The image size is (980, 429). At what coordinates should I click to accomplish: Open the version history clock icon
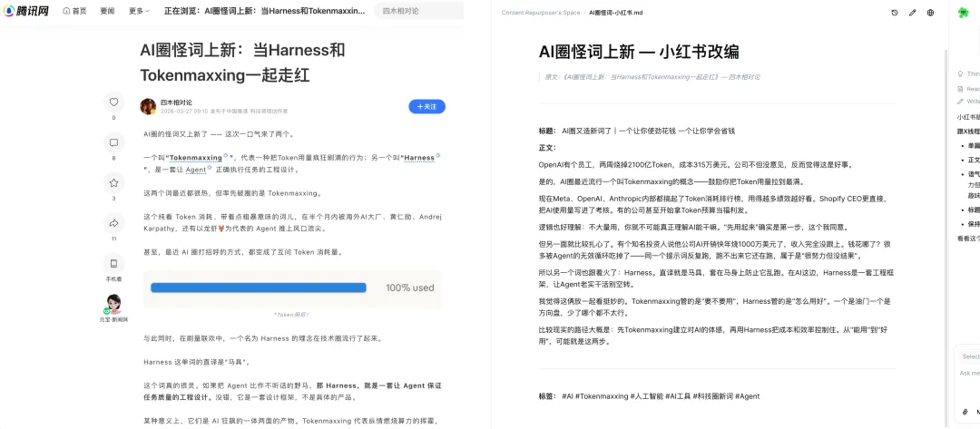click(x=895, y=13)
